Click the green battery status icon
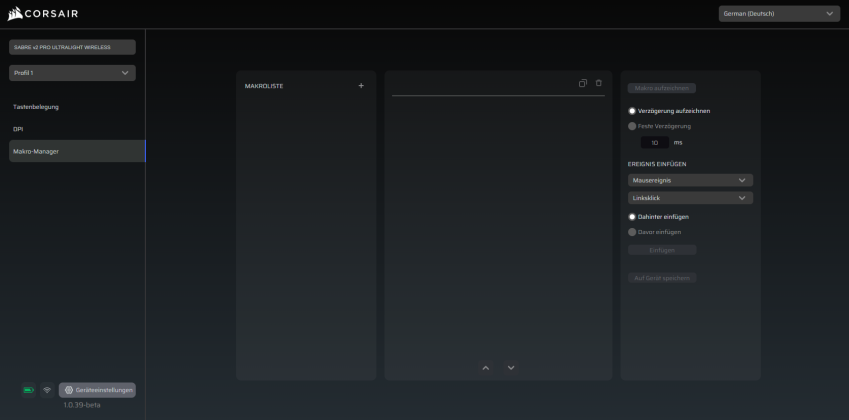This screenshot has height=420, width=849. pos(28,390)
